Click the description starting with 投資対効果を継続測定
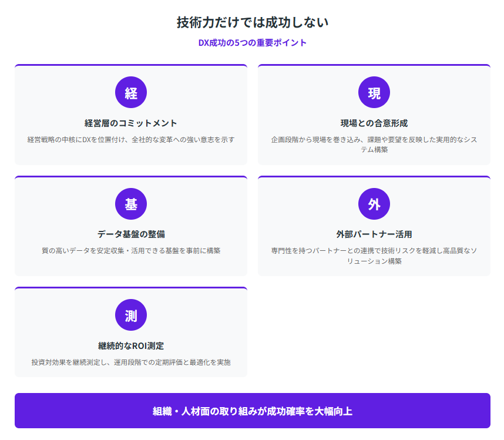The image size is (504, 440). click(131, 362)
